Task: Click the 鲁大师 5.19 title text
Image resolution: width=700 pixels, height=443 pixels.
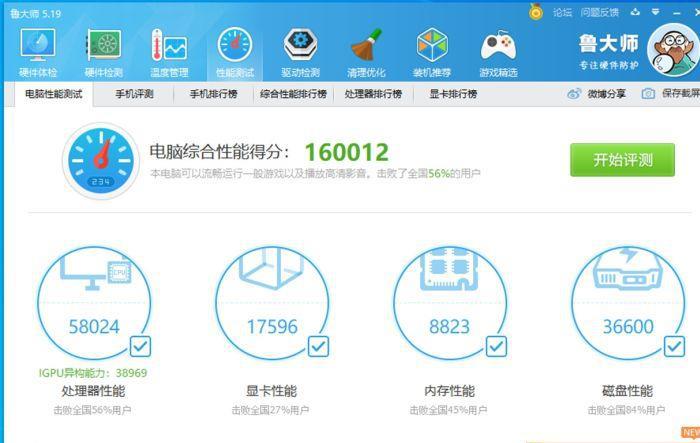Action: coord(36,14)
